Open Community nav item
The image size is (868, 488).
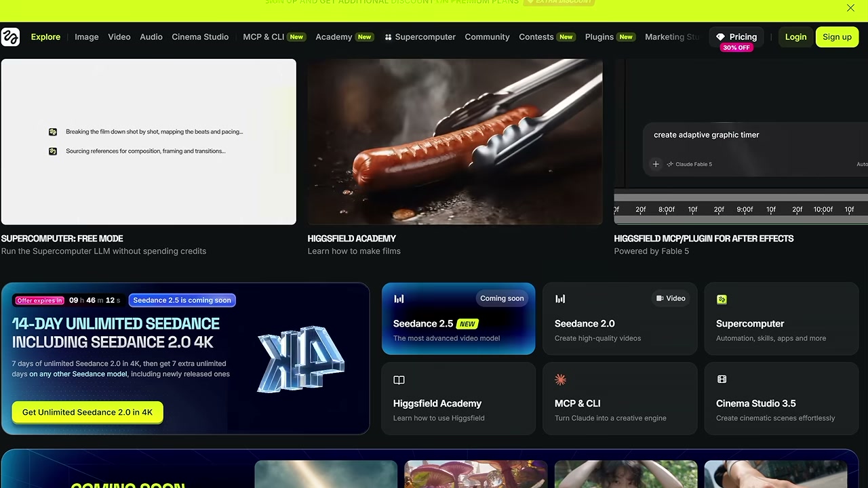pyautogui.click(x=487, y=37)
